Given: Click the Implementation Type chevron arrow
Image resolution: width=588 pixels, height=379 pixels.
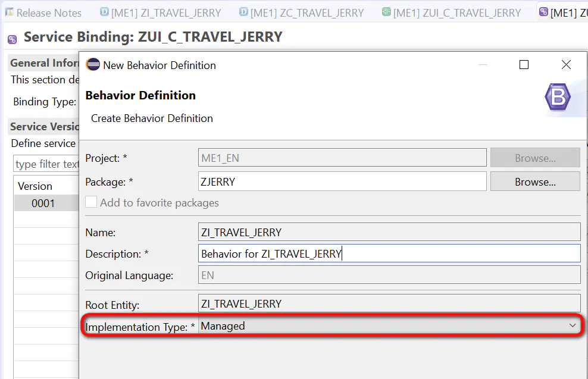Looking at the screenshot, I should tap(573, 325).
